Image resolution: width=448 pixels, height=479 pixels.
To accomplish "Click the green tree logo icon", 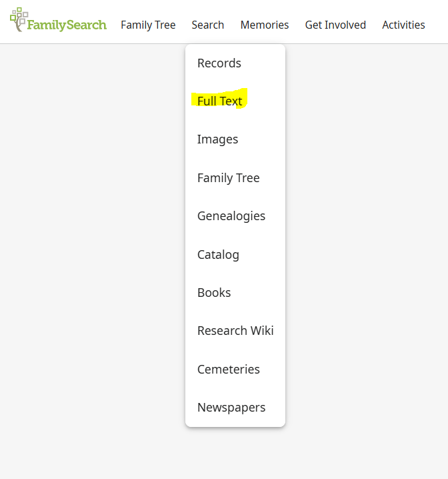I will coord(19,19).
